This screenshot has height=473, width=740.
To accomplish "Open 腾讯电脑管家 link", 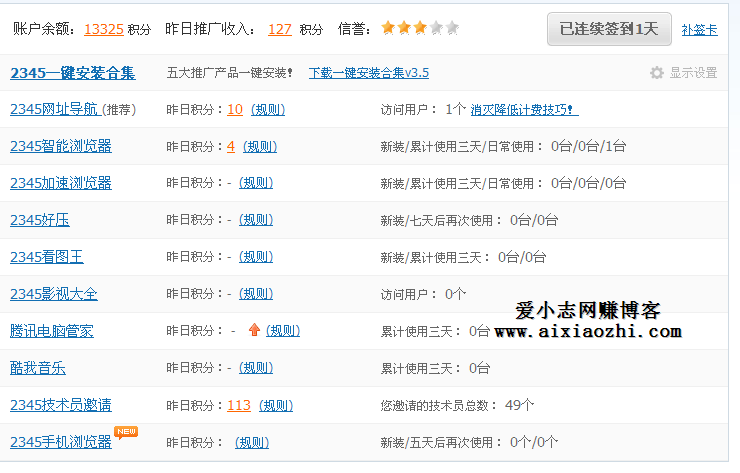I will coord(51,331).
